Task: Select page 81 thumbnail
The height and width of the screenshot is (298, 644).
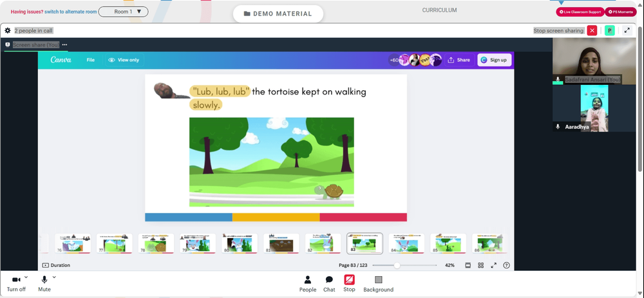Action: click(x=281, y=243)
